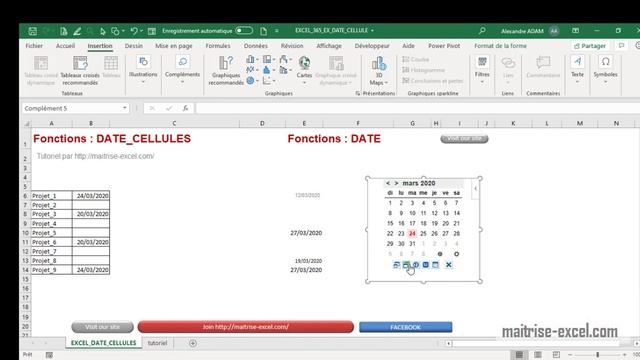Screen dimensions: 640x360
Task: Click column header D
Action: [262, 123]
